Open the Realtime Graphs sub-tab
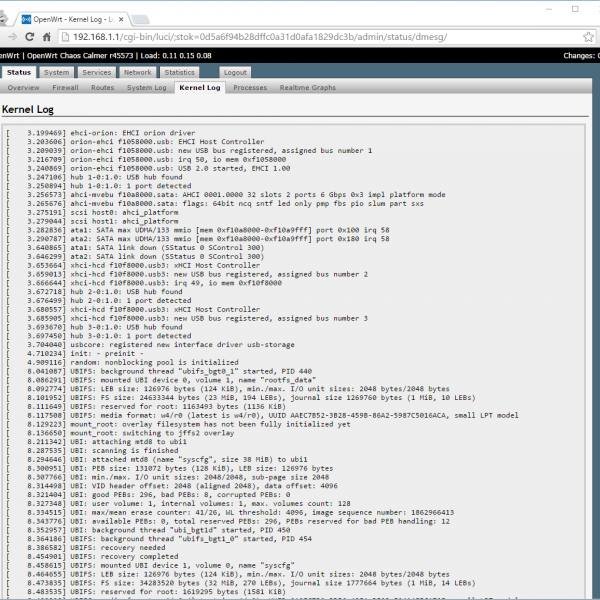Image resolution: width=600 pixels, height=600 pixels. coord(308,88)
